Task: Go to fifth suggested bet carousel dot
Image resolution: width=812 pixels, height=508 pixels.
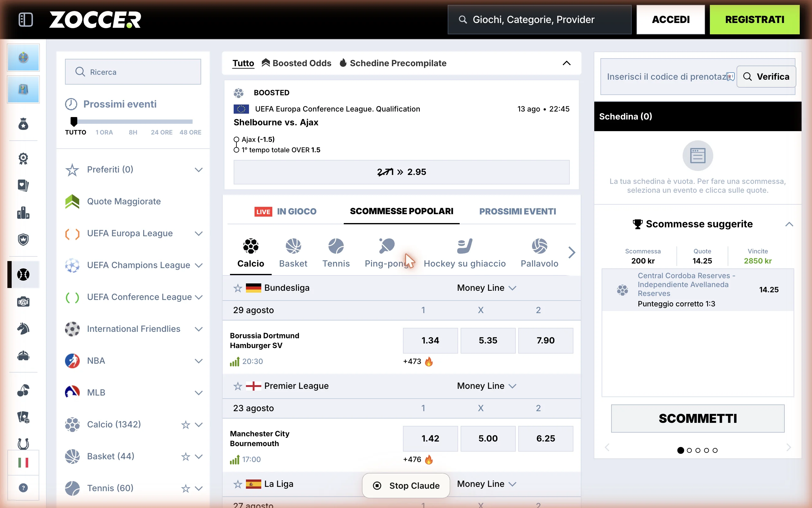Action: (x=715, y=450)
